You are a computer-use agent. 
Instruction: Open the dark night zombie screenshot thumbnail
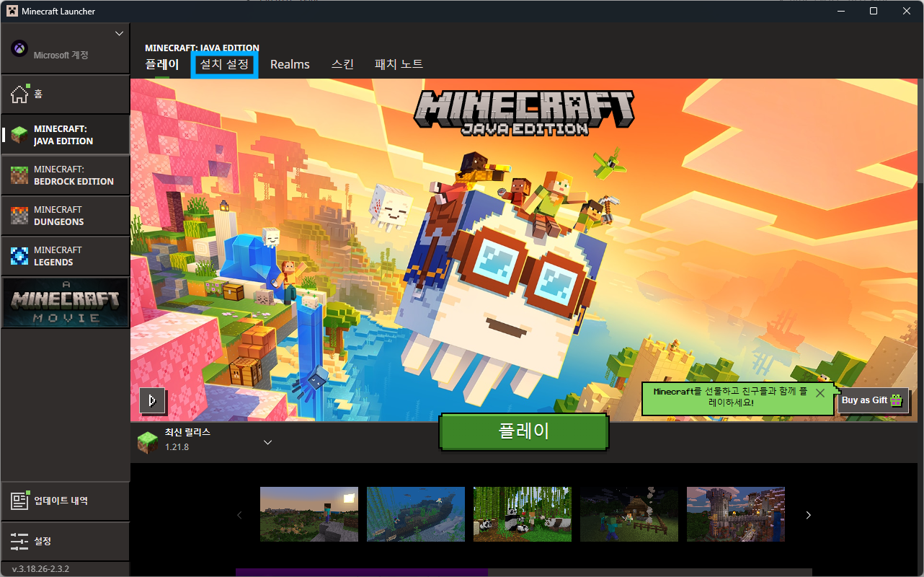pos(629,514)
